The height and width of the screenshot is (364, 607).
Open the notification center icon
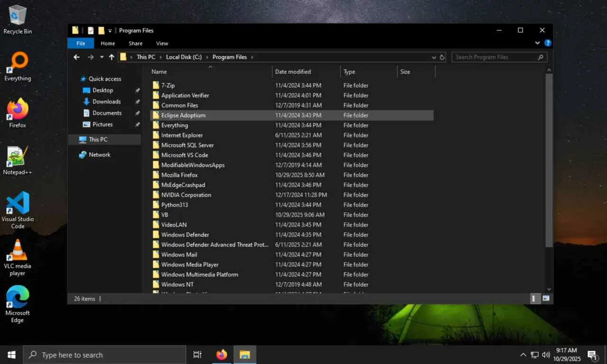(x=592, y=355)
